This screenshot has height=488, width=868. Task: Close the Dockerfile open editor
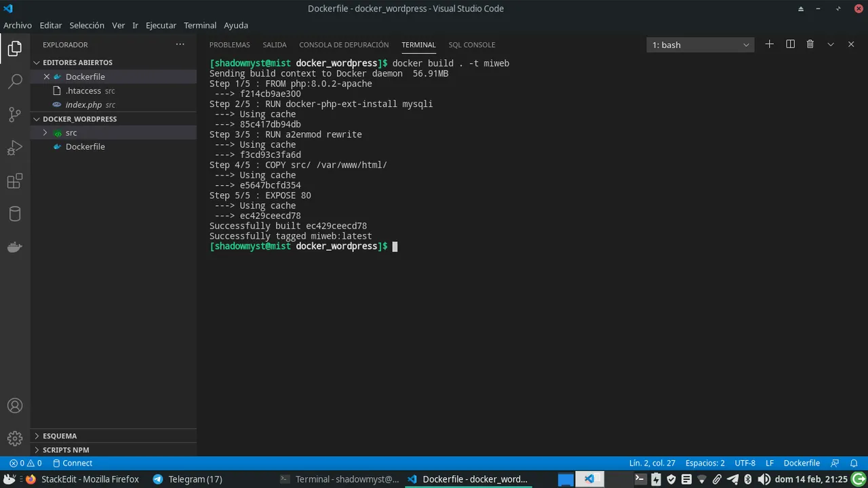point(47,77)
